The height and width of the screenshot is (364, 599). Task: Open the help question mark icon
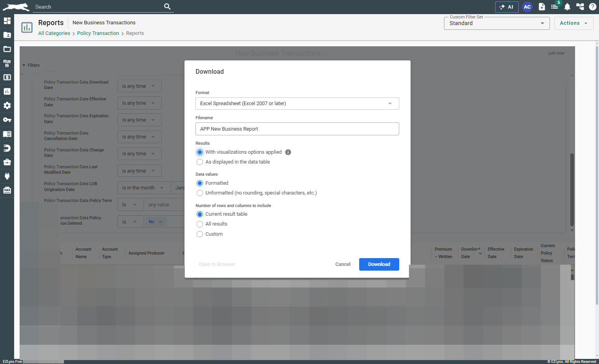pos(593,7)
